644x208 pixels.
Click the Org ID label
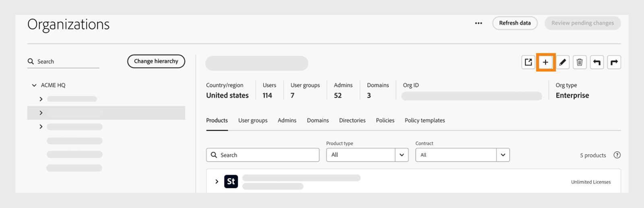pyautogui.click(x=411, y=85)
